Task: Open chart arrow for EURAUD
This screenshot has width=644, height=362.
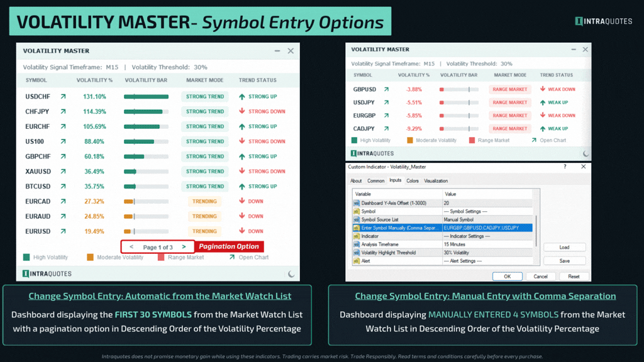Action: [63, 216]
